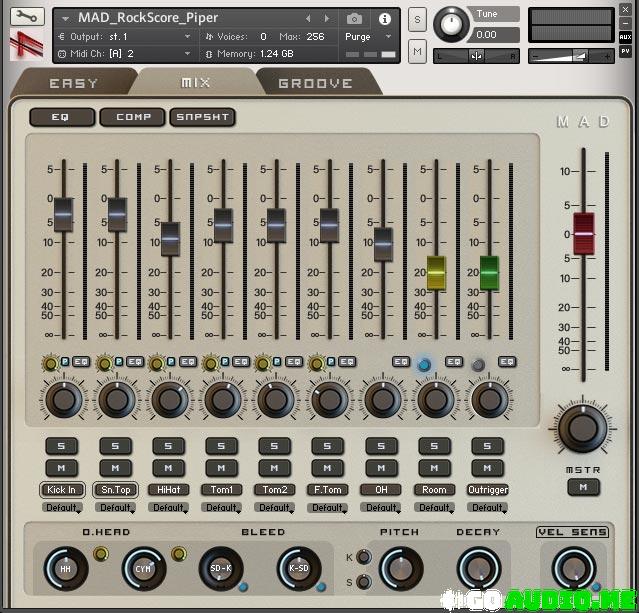
Task: Click the AUX icon in header
Action: 625,37
